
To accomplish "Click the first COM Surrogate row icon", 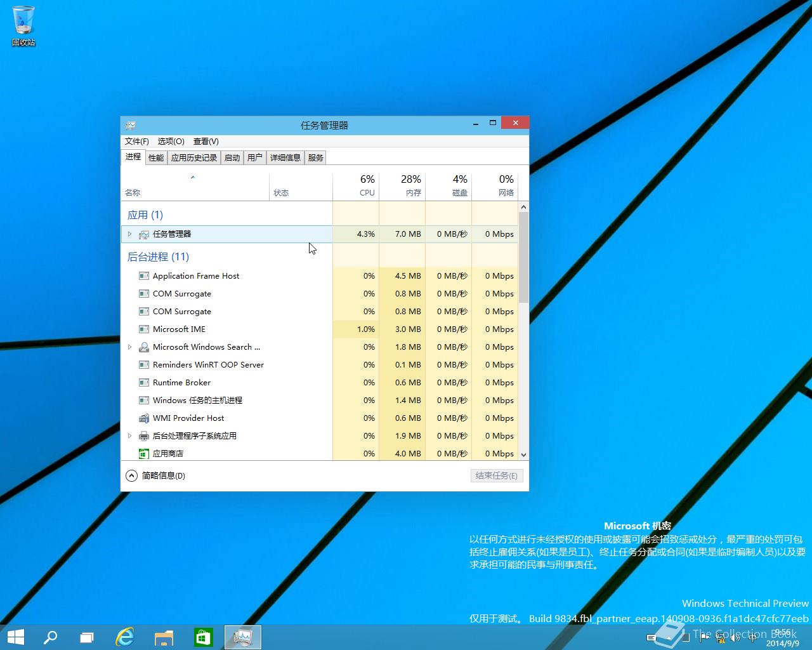I will pyautogui.click(x=144, y=294).
